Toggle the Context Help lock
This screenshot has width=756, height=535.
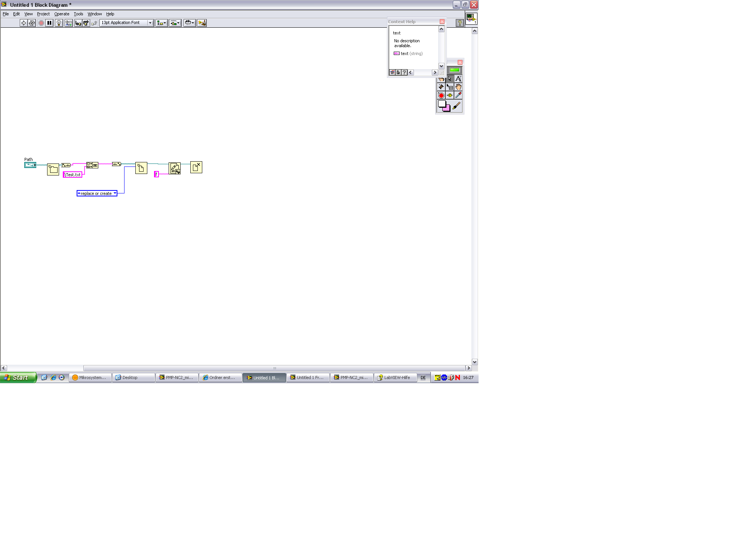(398, 73)
